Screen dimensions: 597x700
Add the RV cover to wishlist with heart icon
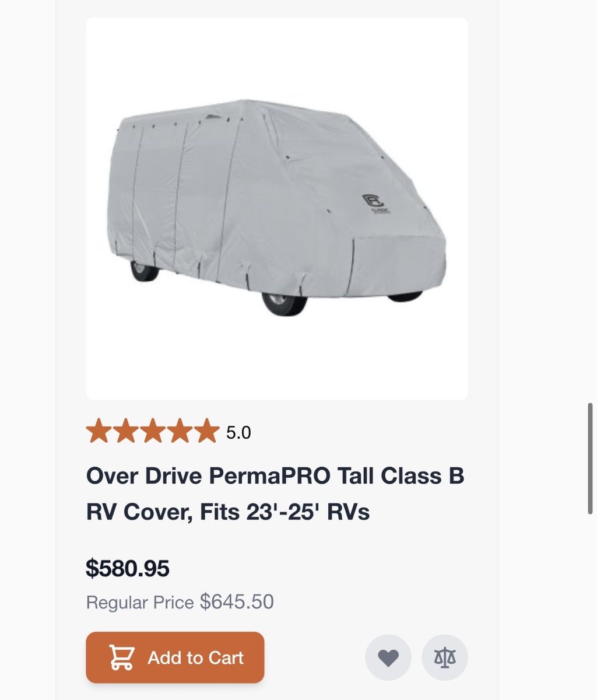pos(388,657)
